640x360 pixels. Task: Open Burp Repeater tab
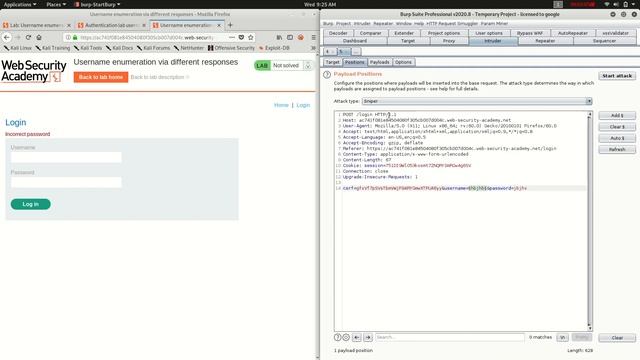[x=545, y=41]
